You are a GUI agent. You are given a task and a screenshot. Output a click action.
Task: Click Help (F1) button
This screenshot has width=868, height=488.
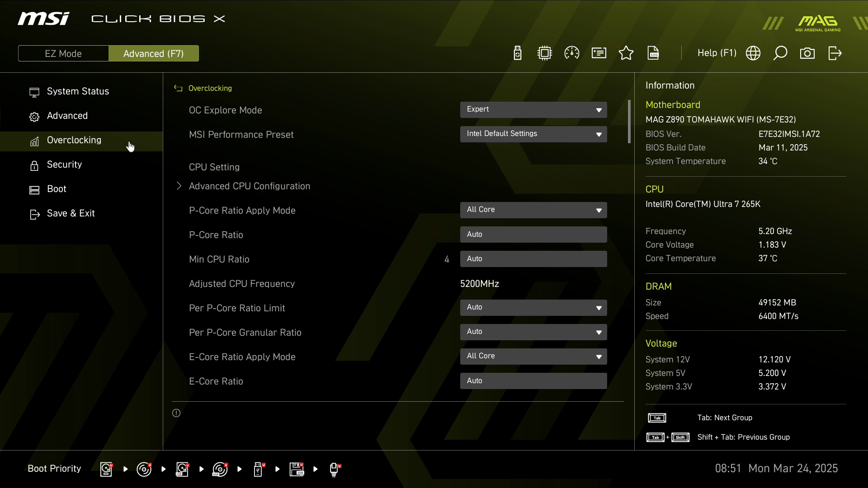point(717,53)
